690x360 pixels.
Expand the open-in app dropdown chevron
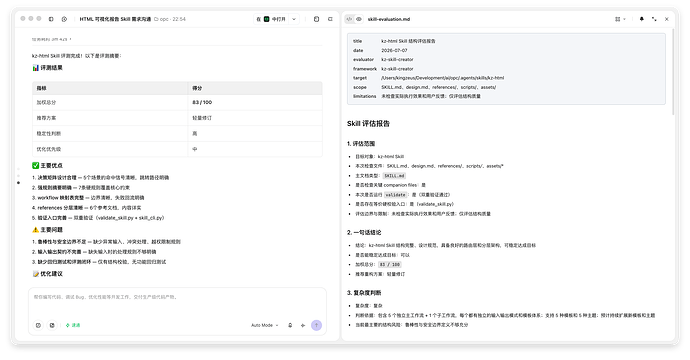point(294,19)
